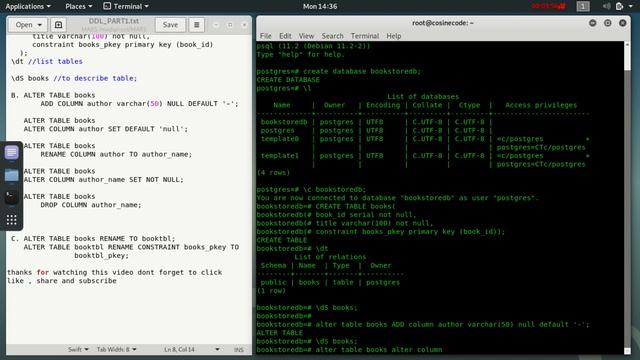Click the template1 row in database list

(424, 156)
